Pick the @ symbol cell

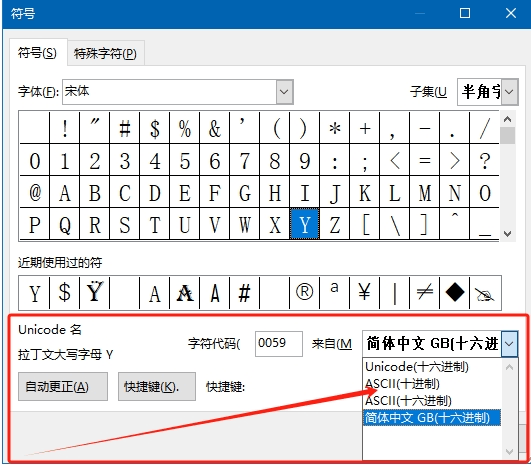point(35,192)
